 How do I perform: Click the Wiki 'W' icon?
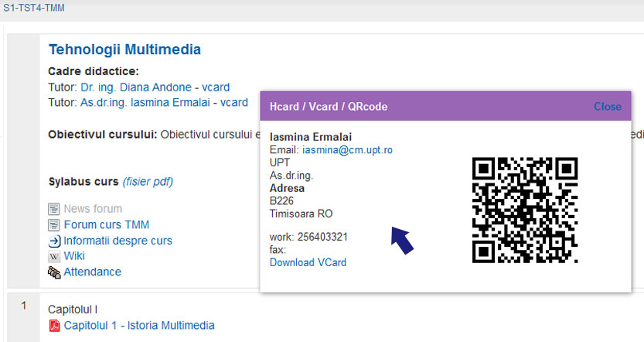click(x=54, y=256)
